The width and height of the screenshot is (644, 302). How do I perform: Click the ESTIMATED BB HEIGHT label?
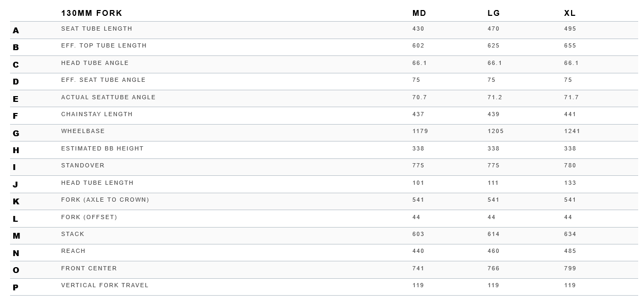coord(102,148)
